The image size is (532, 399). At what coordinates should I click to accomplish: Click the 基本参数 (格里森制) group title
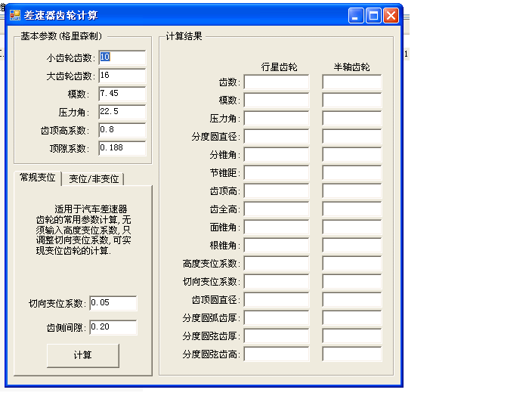tap(61, 36)
